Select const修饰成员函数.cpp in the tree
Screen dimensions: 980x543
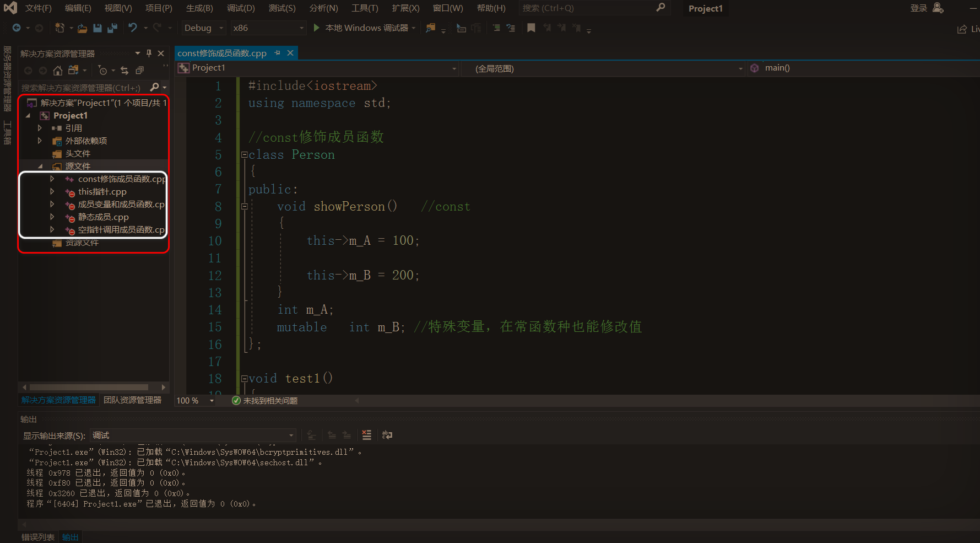click(x=122, y=179)
